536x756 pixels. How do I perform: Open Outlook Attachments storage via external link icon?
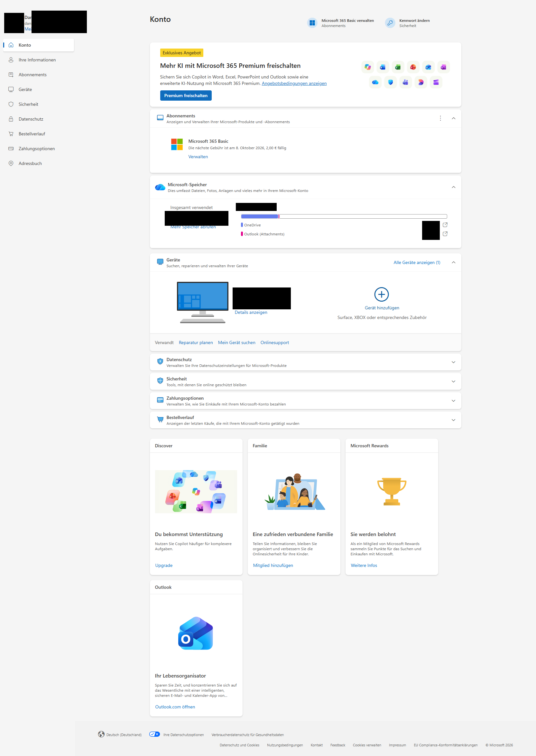click(445, 234)
